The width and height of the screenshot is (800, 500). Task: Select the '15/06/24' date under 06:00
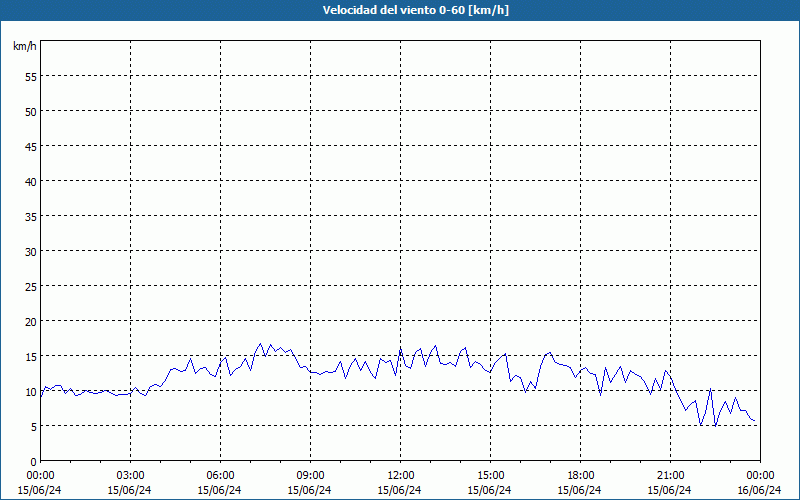click(219, 490)
